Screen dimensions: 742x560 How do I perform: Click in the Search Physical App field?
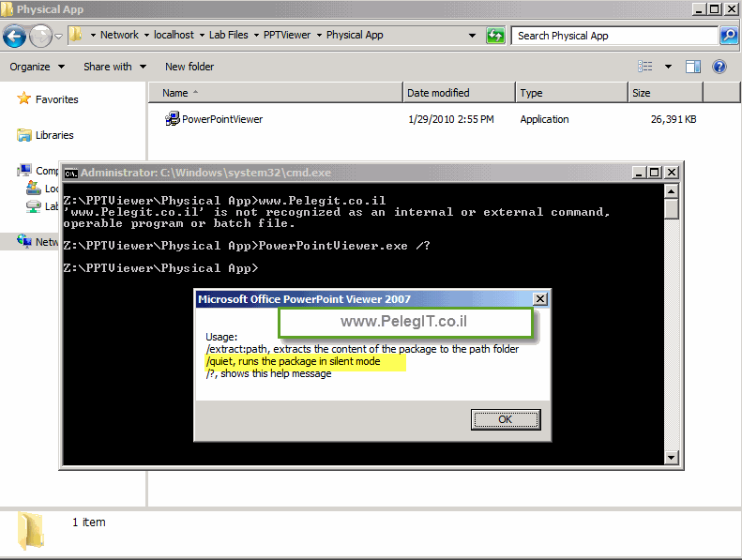614,36
